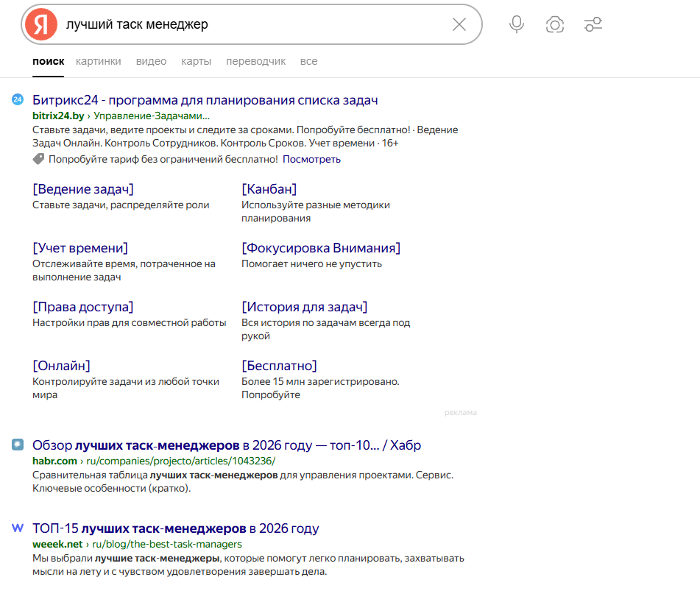The width and height of the screenshot is (700, 591).
Task: Open the 'переводчик' tab
Action: click(x=256, y=62)
